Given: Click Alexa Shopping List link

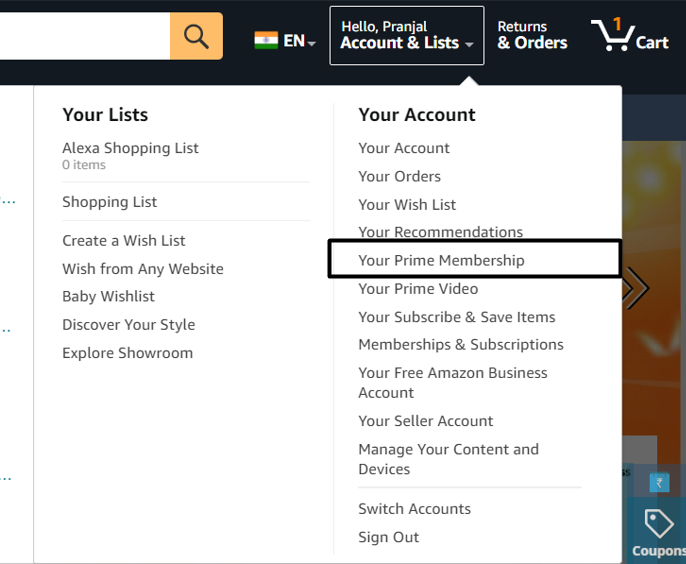Looking at the screenshot, I should coord(130,148).
